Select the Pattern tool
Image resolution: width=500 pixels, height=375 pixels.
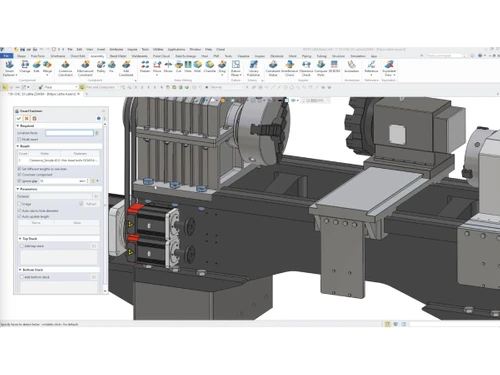(x=145, y=67)
